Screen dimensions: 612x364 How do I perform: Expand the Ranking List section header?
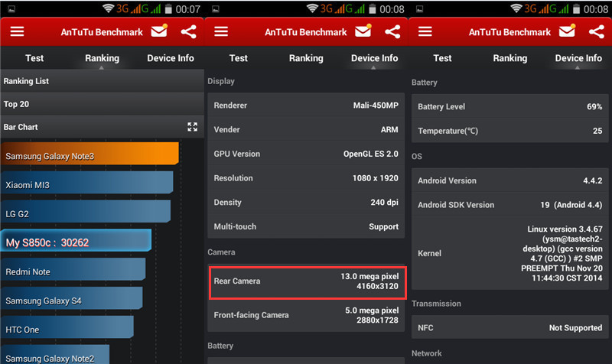pos(102,81)
